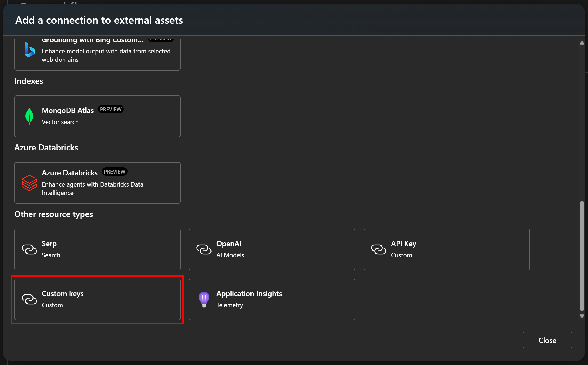The height and width of the screenshot is (365, 588).
Task: Click the scrollbar up arrow
Action: coord(581,43)
